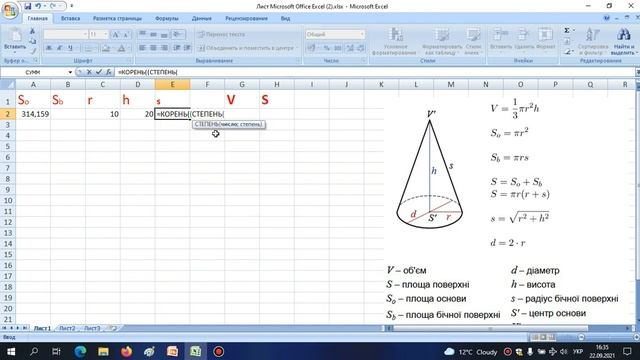
Task: Click the Лист3 sheet tab
Action: (x=92, y=328)
